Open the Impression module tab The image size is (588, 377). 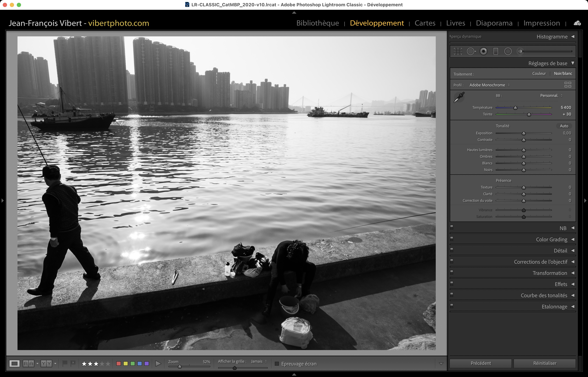(x=541, y=23)
